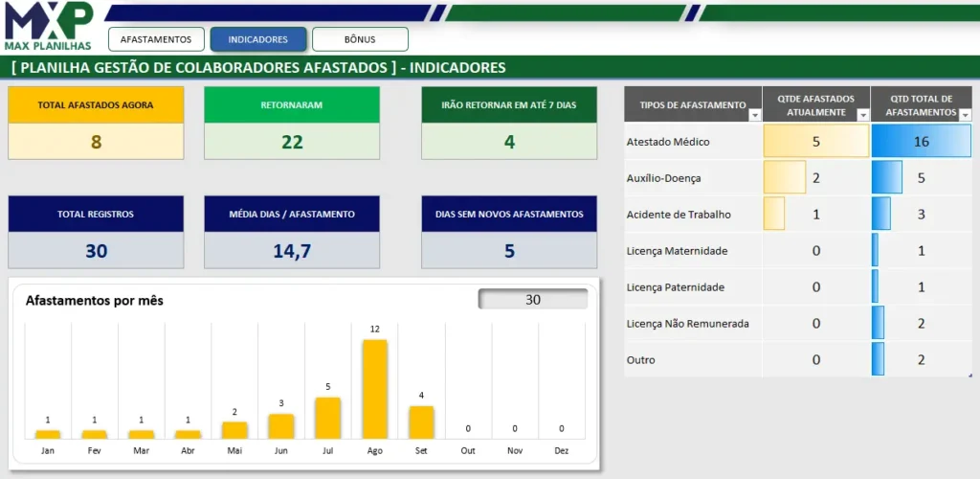The image size is (980, 479).
Task: Switch to the Indicadores tab
Action: click(258, 39)
